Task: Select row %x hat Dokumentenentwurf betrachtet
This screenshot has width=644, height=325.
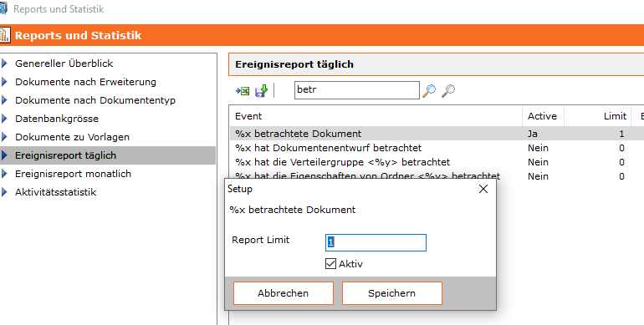Action: (437, 148)
